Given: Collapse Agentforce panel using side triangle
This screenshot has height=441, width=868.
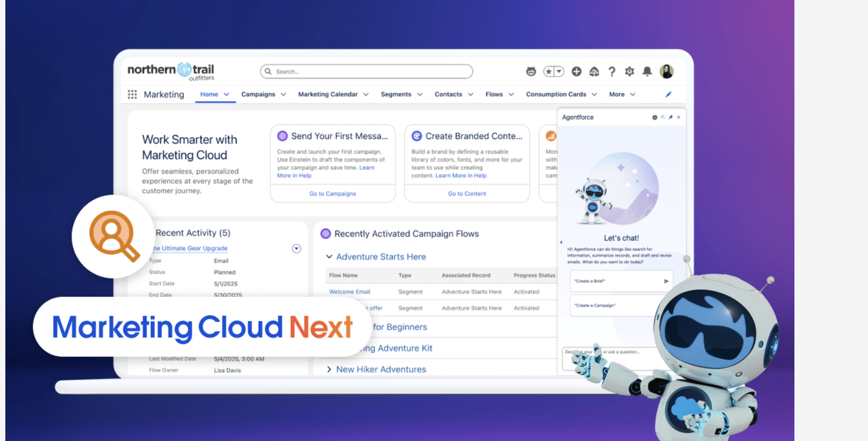Looking at the screenshot, I should click(561, 242).
